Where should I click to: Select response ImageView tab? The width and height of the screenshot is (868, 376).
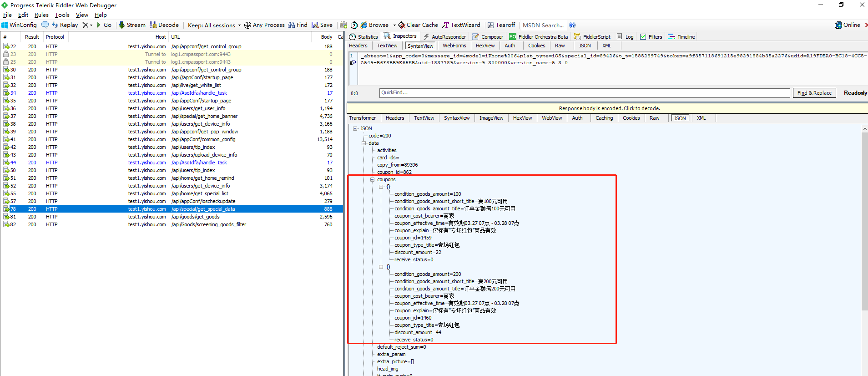click(491, 118)
